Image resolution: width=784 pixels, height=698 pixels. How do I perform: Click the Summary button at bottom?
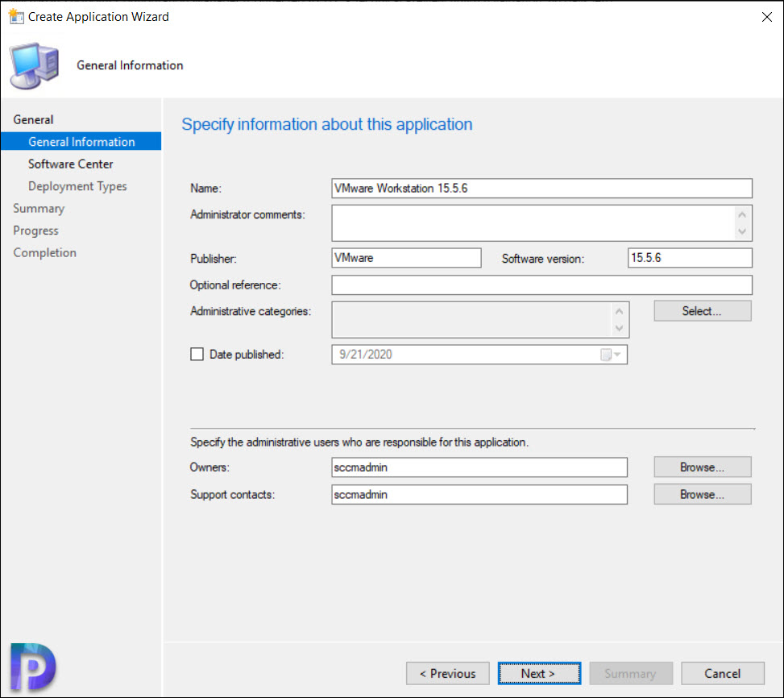click(x=630, y=674)
